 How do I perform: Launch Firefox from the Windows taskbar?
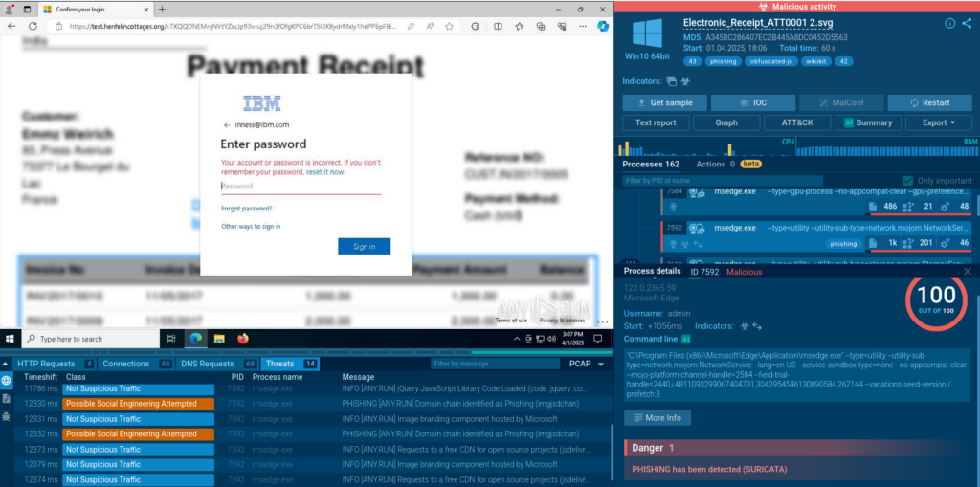[x=242, y=339]
